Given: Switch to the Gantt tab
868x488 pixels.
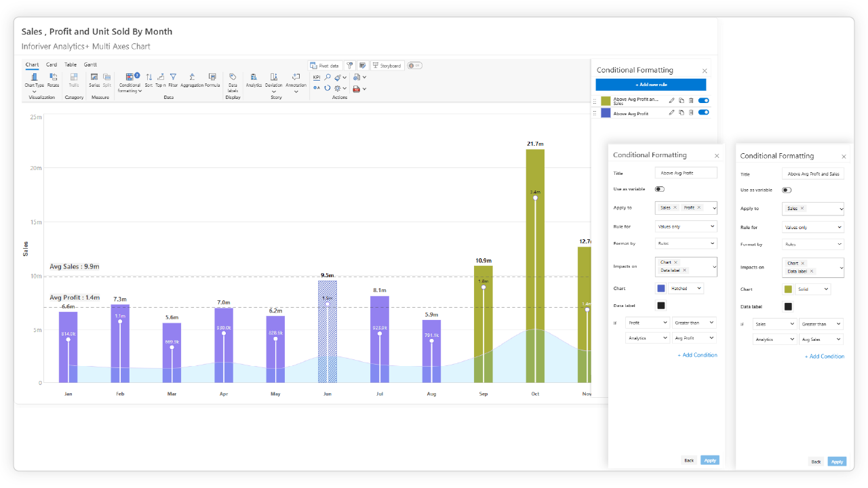Looking at the screenshot, I should click(90, 64).
